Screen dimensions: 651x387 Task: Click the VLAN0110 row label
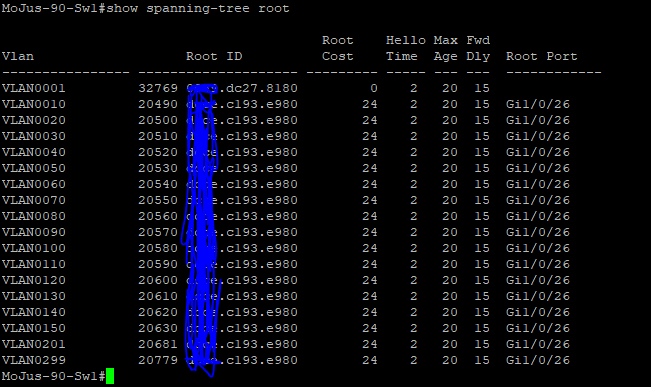click(34, 264)
